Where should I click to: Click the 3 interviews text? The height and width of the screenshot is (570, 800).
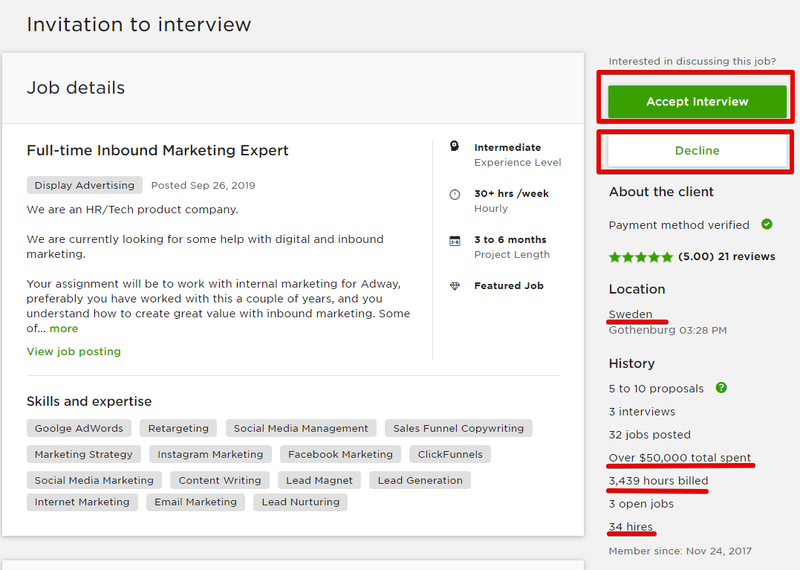point(642,412)
